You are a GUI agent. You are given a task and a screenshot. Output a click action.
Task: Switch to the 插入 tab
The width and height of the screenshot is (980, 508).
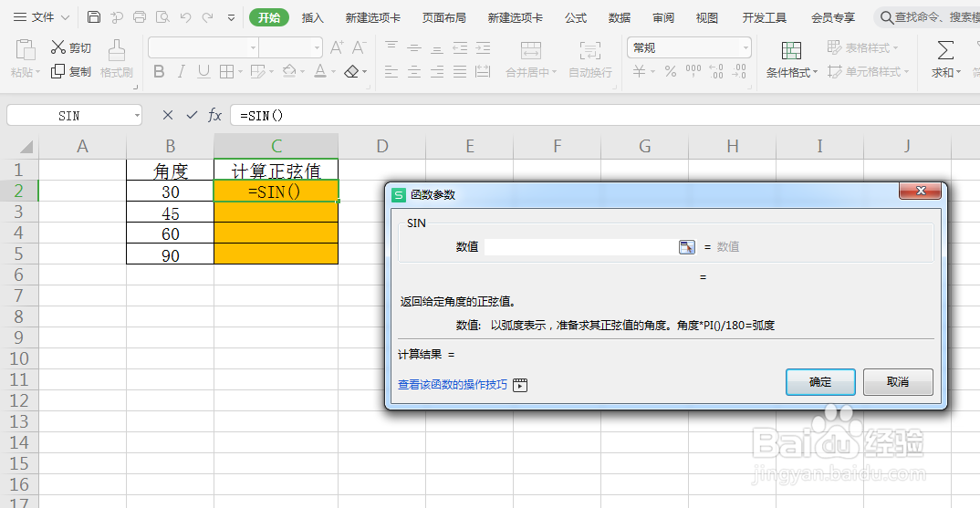click(312, 17)
